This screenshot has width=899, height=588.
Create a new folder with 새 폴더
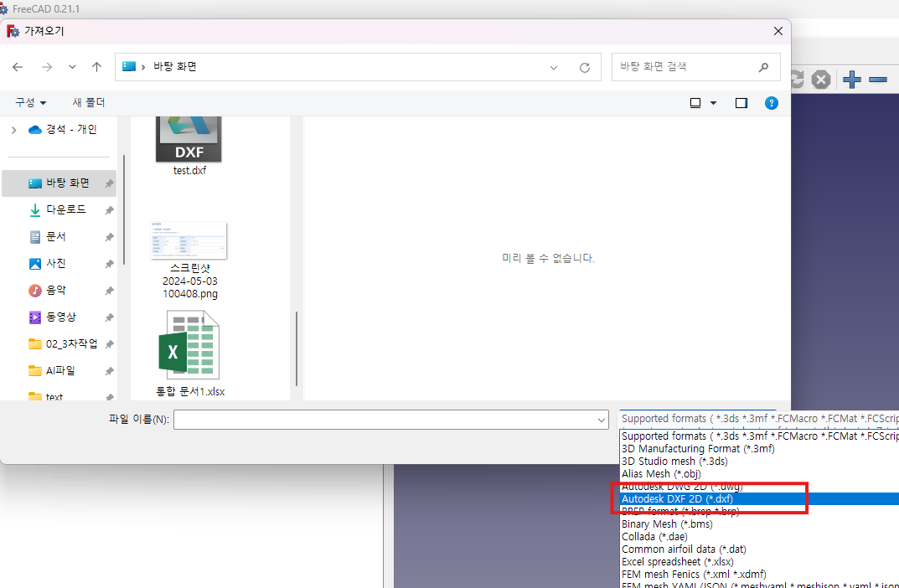click(x=88, y=102)
